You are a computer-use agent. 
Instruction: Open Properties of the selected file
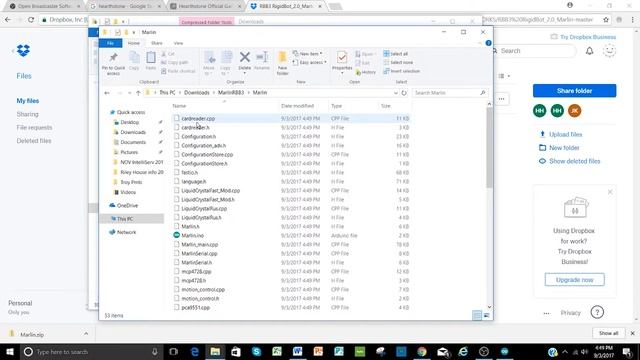click(x=342, y=61)
